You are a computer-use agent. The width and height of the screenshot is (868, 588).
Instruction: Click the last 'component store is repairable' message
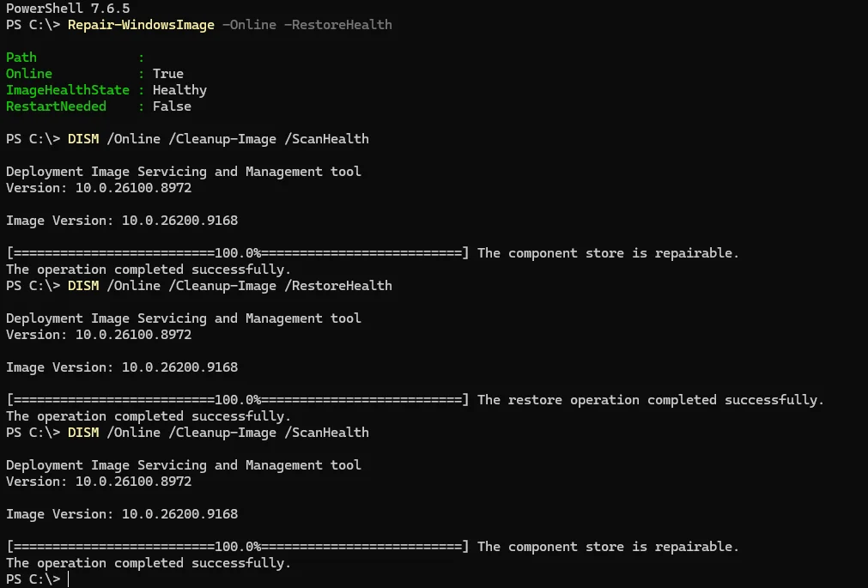coord(608,547)
